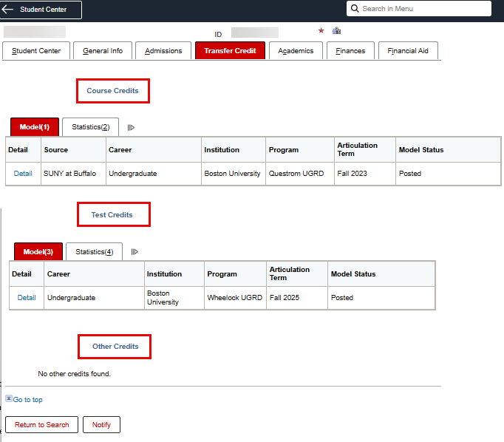Click the magnifier icon in Search in Menu
This screenshot has width=504, height=442.
pos(355,8)
